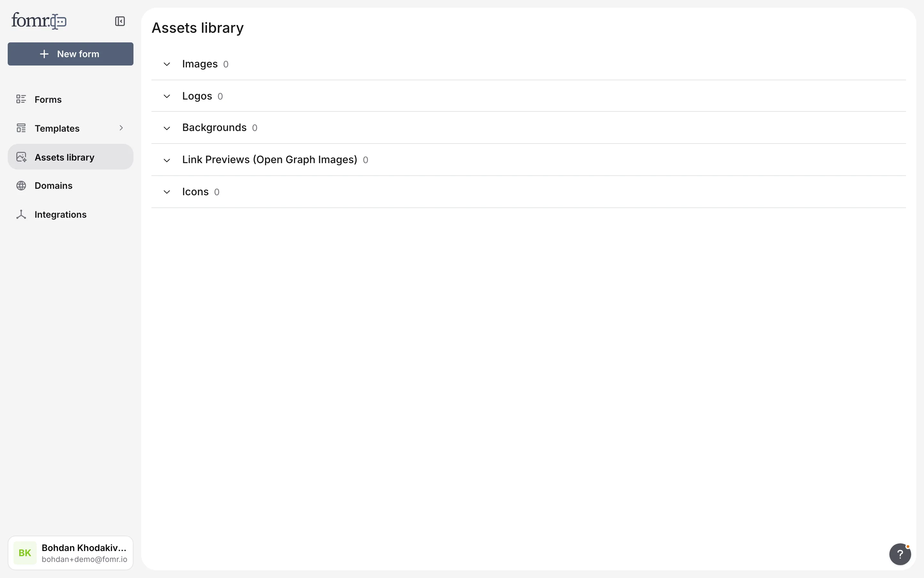Expand the Icons section chevron

tap(167, 192)
